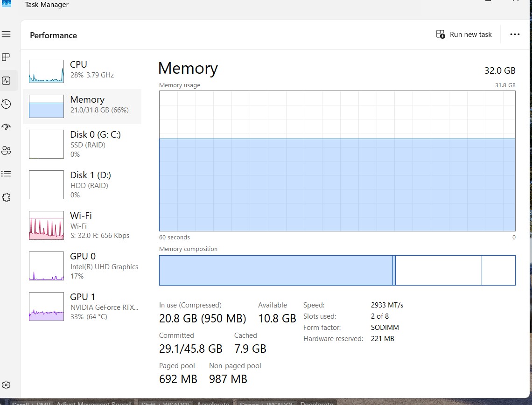The image size is (532, 405).
Task: Open the Services view
Action: tap(6, 197)
